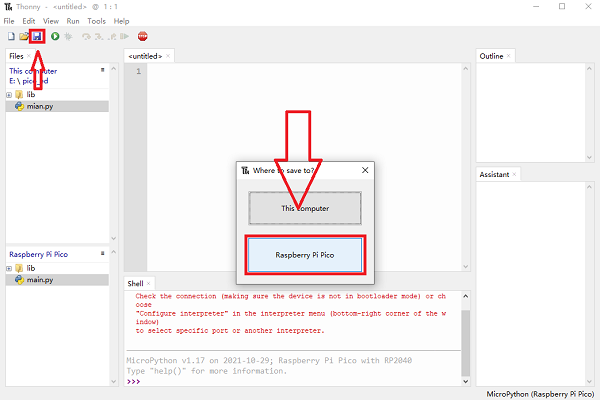Click the Shell prompt >>> input line

pos(293,381)
